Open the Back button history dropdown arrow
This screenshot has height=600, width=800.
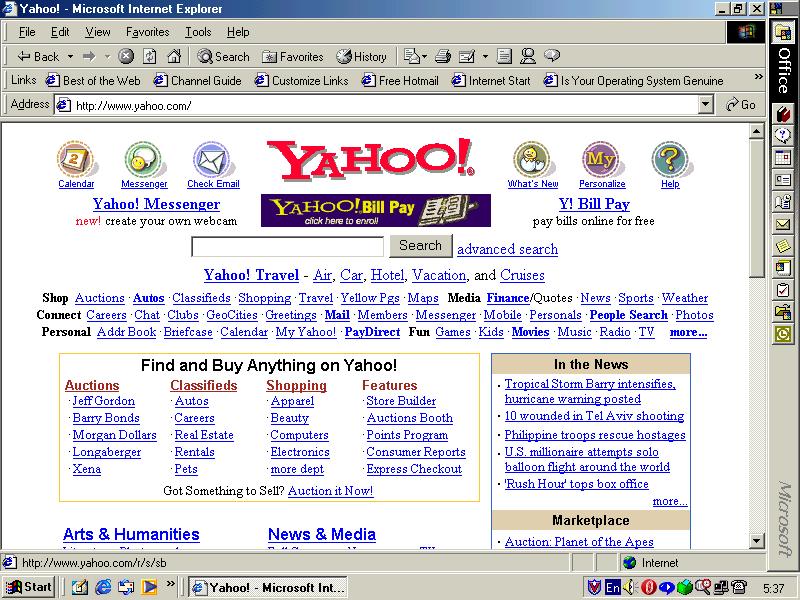70,57
